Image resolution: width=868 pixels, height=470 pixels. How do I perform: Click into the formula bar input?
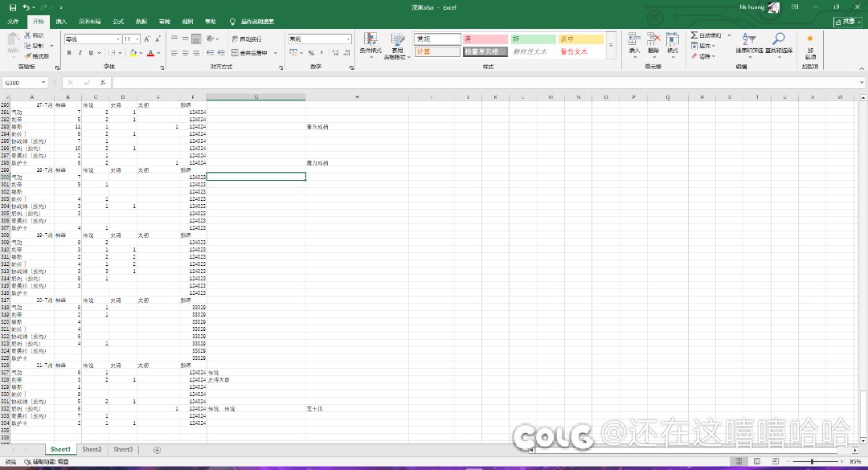click(485, 83)
